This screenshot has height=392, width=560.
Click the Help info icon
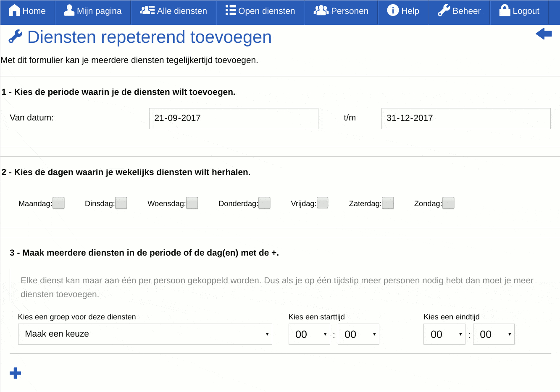394,11
